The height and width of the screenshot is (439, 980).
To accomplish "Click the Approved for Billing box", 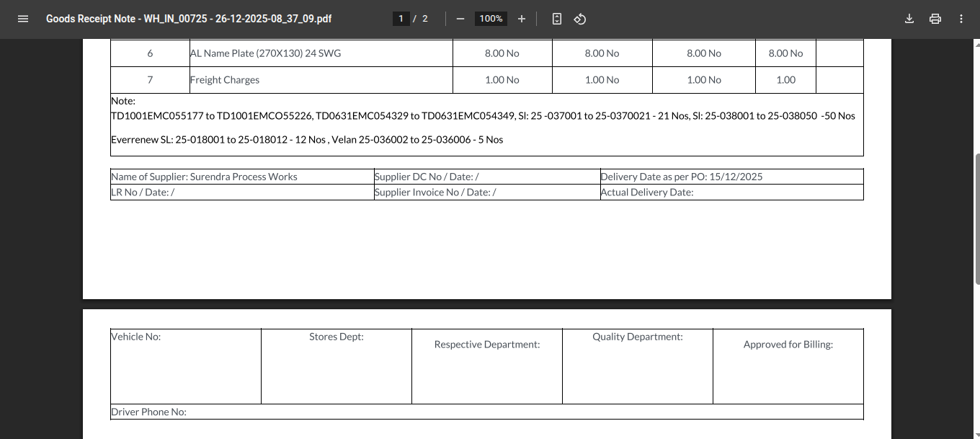I will 788,366.
